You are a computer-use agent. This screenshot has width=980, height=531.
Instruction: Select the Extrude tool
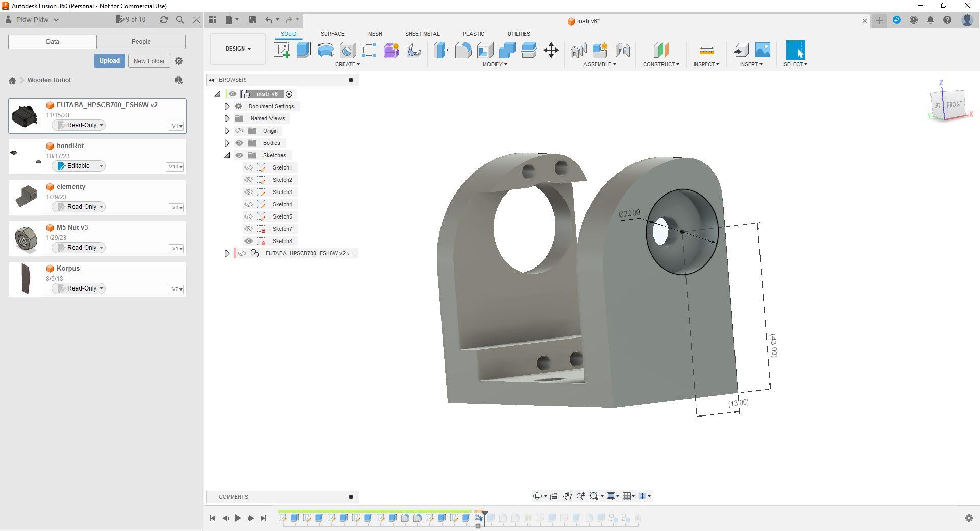[304, 50]
